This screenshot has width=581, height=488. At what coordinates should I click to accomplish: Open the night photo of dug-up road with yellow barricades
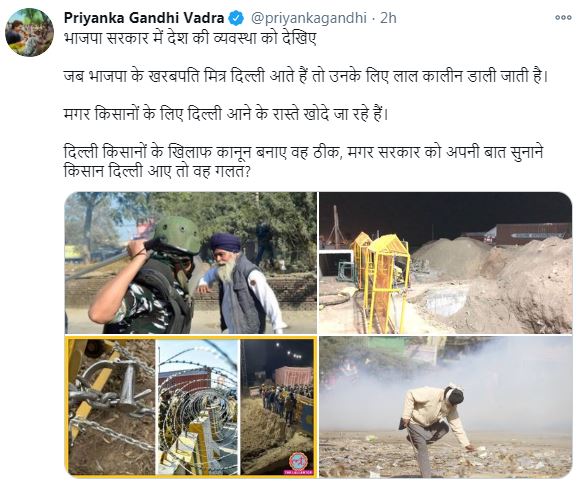pos(445,263)
